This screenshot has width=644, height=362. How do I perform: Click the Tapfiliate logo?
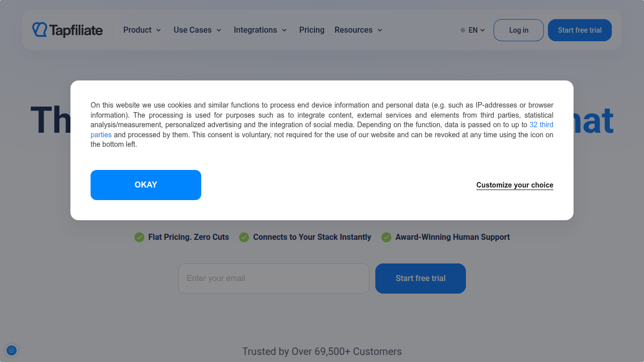click(67, 30)
